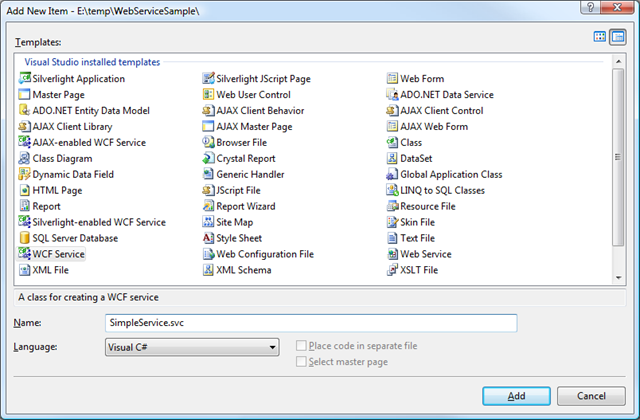This screenshot has height=420, width=640.
Task: Switch to large icons view
Action: click(600, 37)
